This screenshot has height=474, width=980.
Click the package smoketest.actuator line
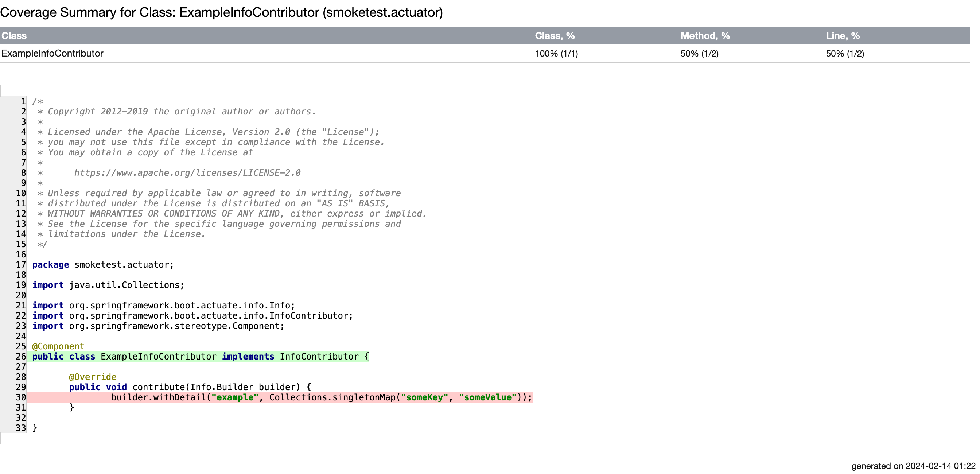click(x=103, y=264)
